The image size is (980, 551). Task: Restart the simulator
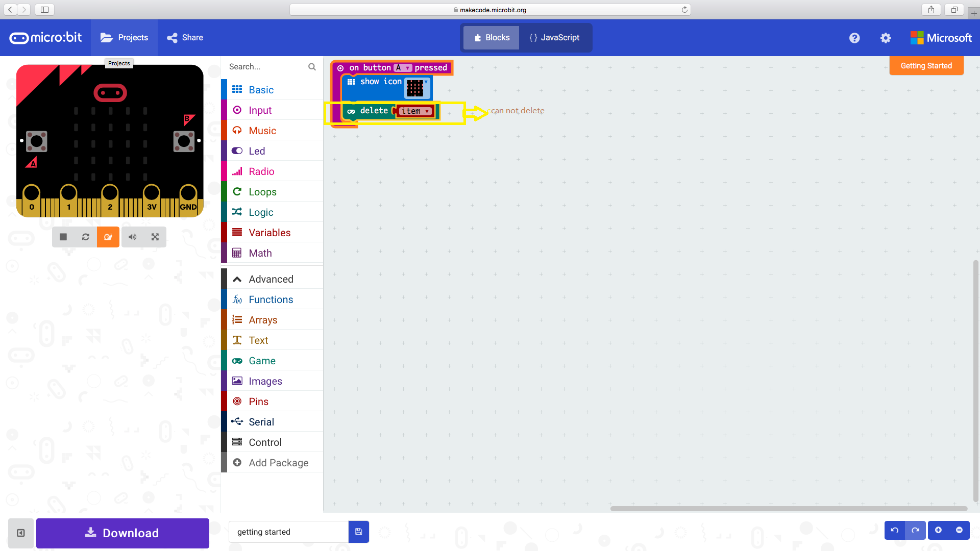[x=86, y=237]
